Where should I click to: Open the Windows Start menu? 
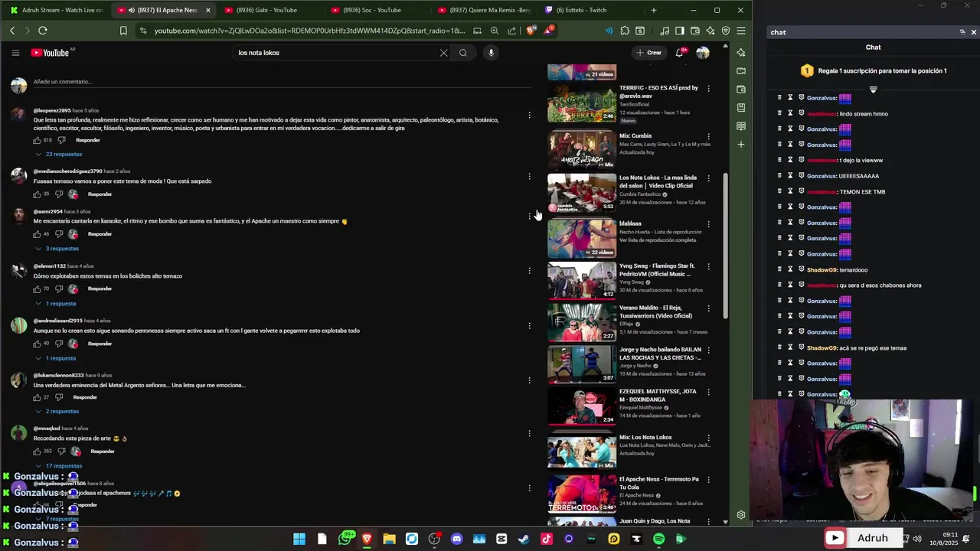click(x=299, y=539)
